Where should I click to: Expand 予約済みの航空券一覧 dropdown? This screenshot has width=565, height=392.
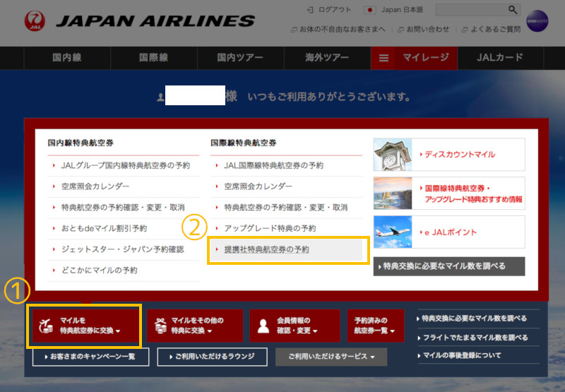point(376,326)
